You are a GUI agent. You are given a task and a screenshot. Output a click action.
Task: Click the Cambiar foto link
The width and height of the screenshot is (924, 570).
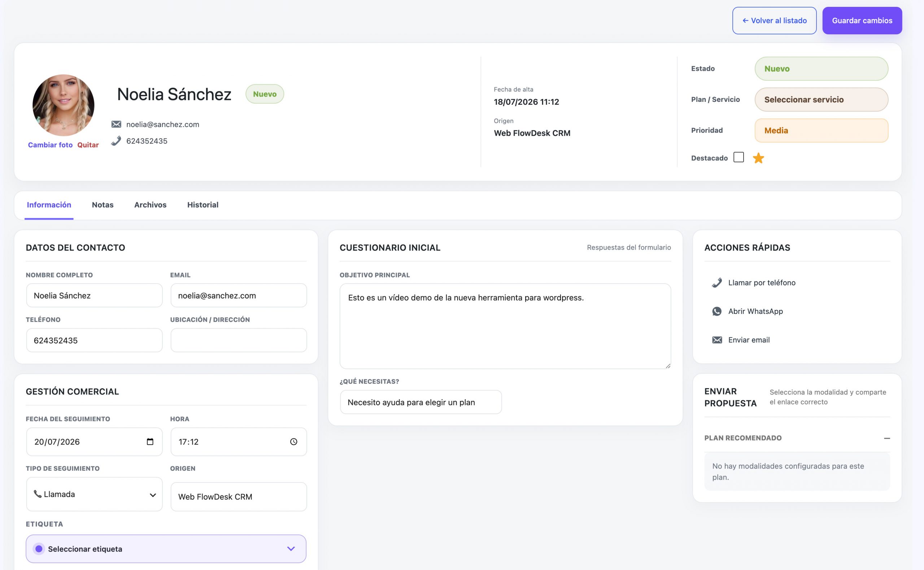50,145
